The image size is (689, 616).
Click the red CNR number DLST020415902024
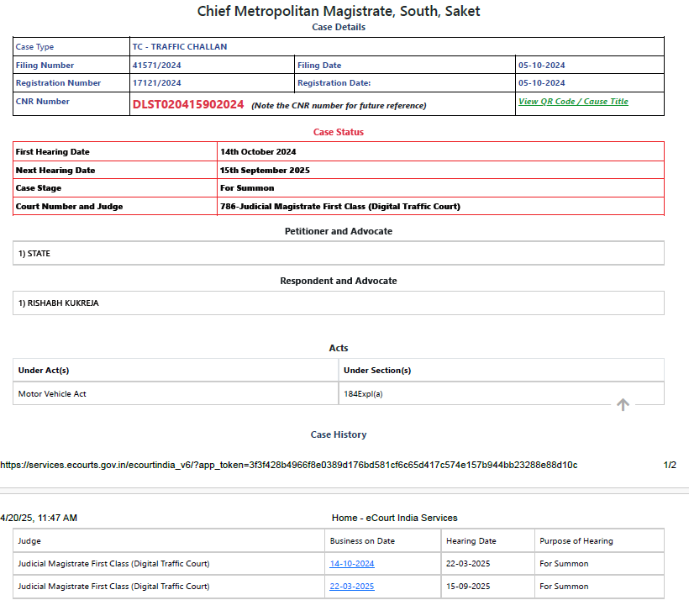coord(188,105)
